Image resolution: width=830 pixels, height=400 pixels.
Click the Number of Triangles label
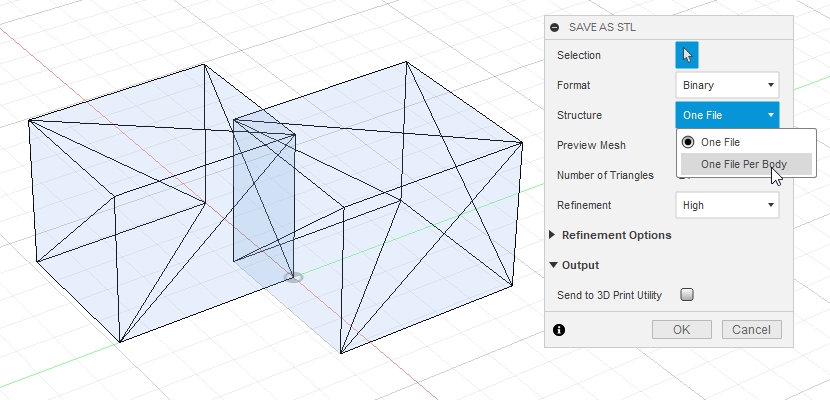click(605, 175)
